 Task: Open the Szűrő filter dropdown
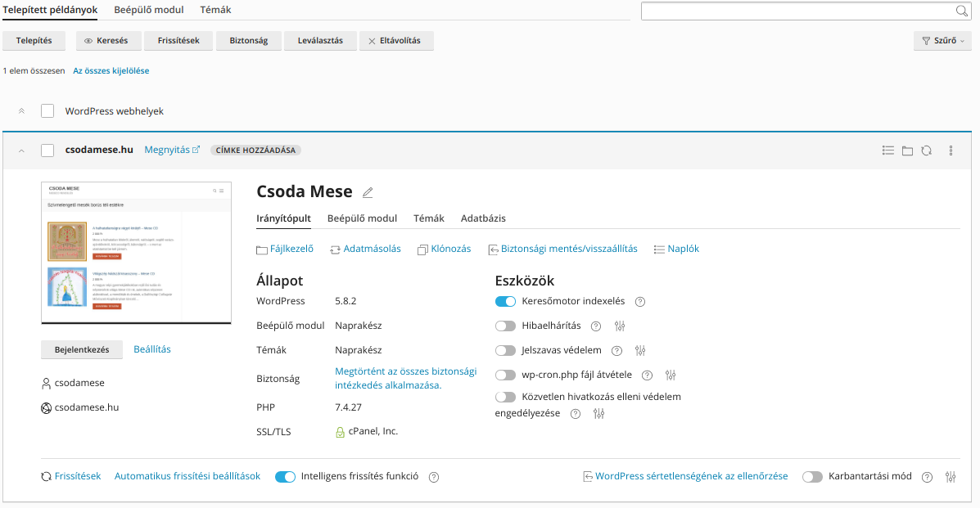pyautogui.click(x=942, y=41)
